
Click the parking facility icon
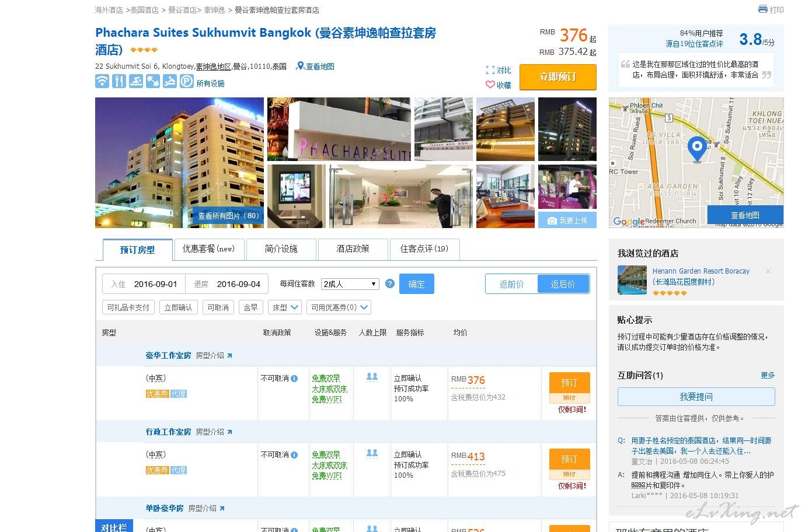click(x=186, y=81)
